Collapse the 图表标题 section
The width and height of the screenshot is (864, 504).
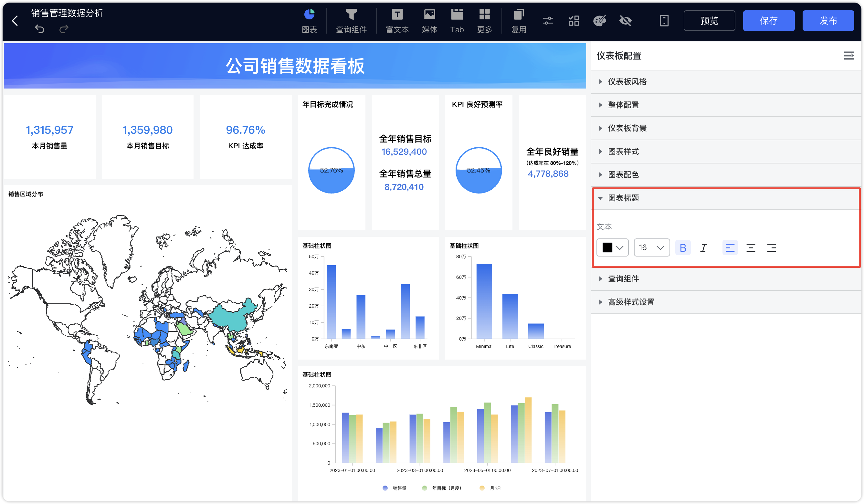coord(726,198)
